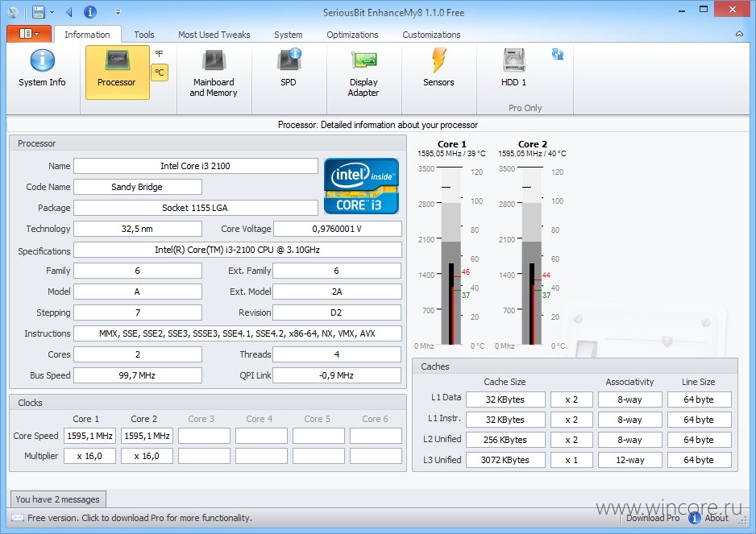
Task: Go to the Customizations tab
Action: 431,35
